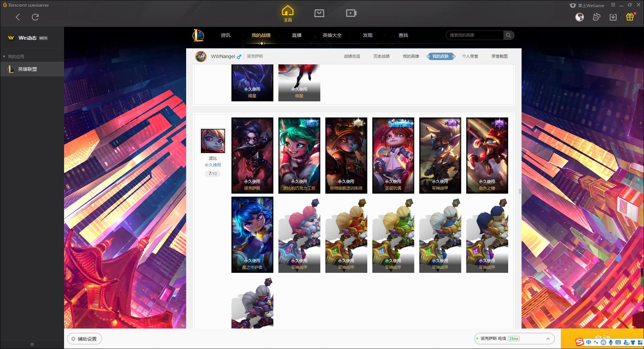The width and height of the screenshot is (644, 349).
Task: Click the League of Legends logo in navigation
Action: (x=198, y=35)
